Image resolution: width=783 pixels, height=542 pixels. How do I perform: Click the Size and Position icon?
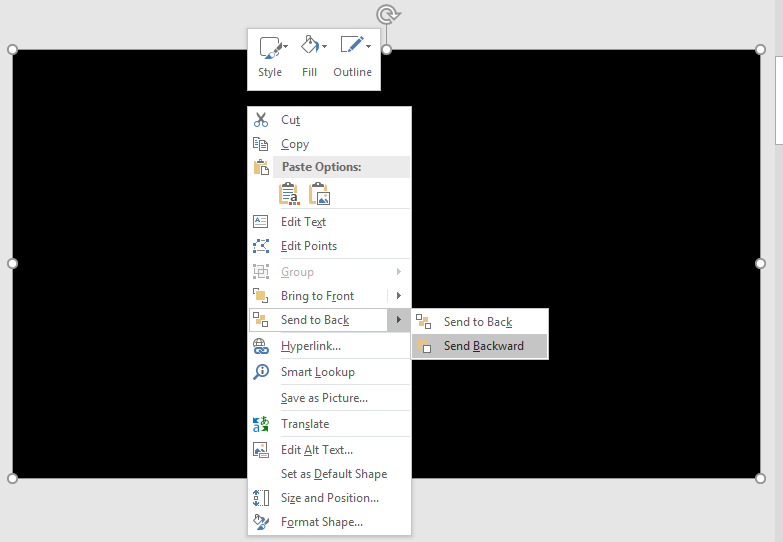coord(261,498)
